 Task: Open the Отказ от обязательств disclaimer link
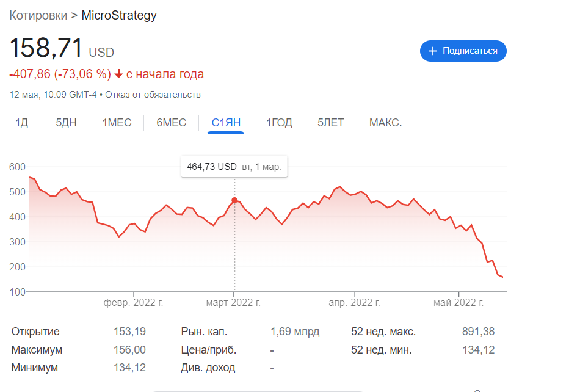153,95
